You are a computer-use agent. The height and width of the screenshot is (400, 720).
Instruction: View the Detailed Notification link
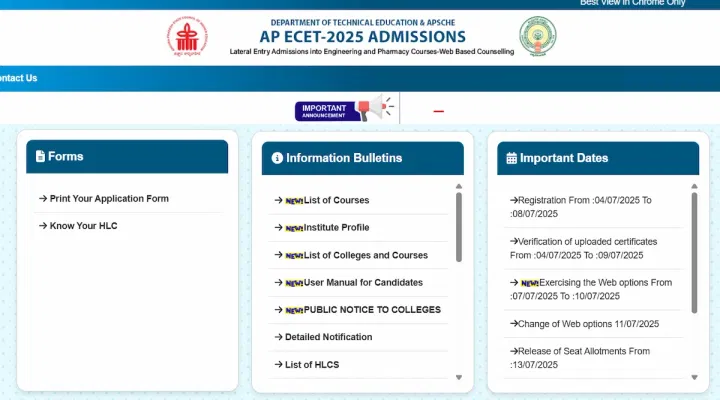pyautogui.click(x=327, y=337)
